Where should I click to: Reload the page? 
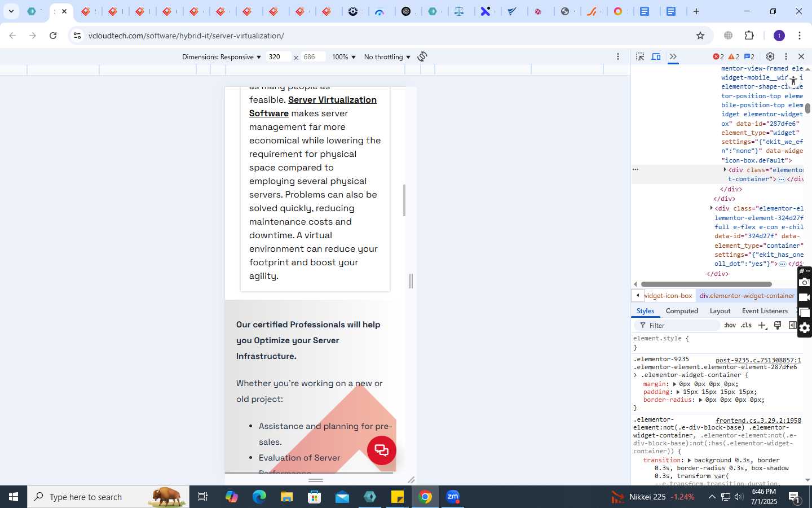(x=53, y=36)
